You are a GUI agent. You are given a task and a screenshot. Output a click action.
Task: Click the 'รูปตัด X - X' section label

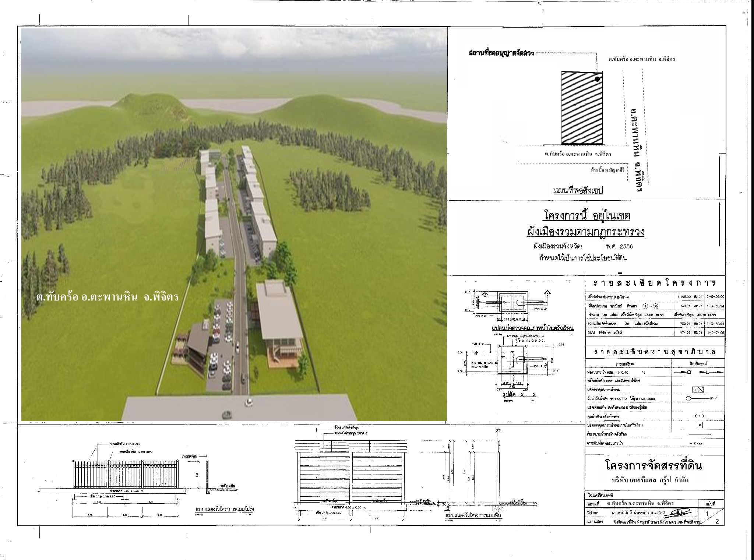point(519,395)
